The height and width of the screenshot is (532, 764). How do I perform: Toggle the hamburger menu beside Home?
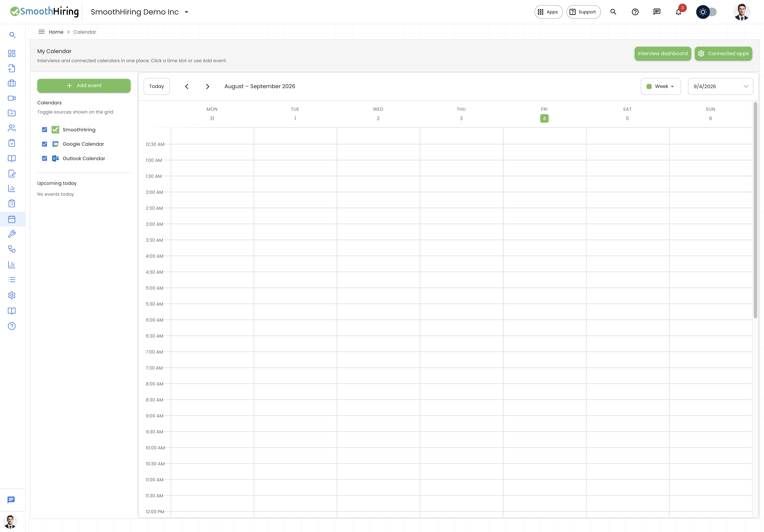point(41,32)
